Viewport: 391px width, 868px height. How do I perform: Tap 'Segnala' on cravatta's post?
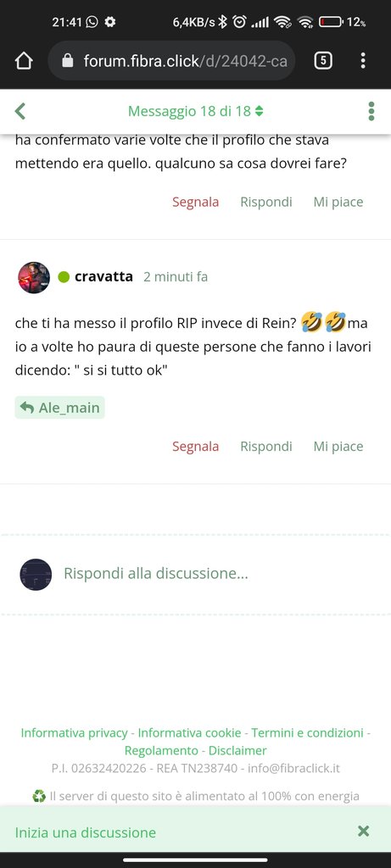coord(195,446)
